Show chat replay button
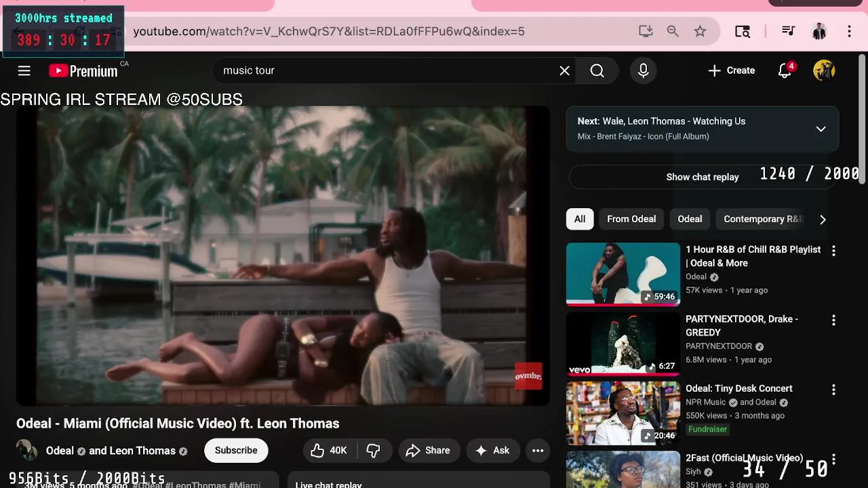 tap(703, 177)
